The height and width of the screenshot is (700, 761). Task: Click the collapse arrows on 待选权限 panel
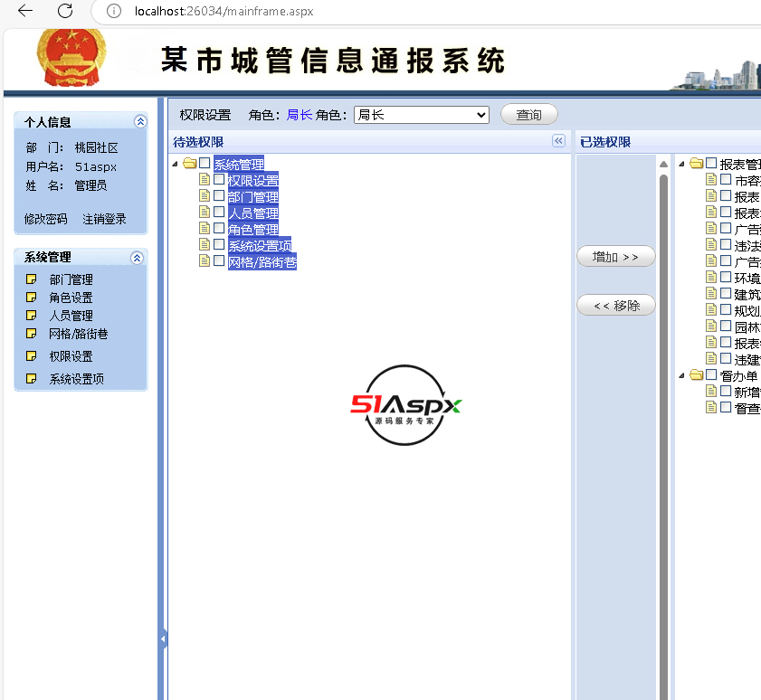(x=558, y=141)
